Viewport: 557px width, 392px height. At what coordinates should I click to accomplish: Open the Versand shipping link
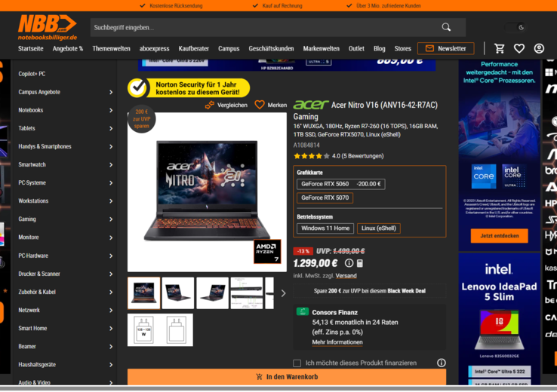pos(346,276)
